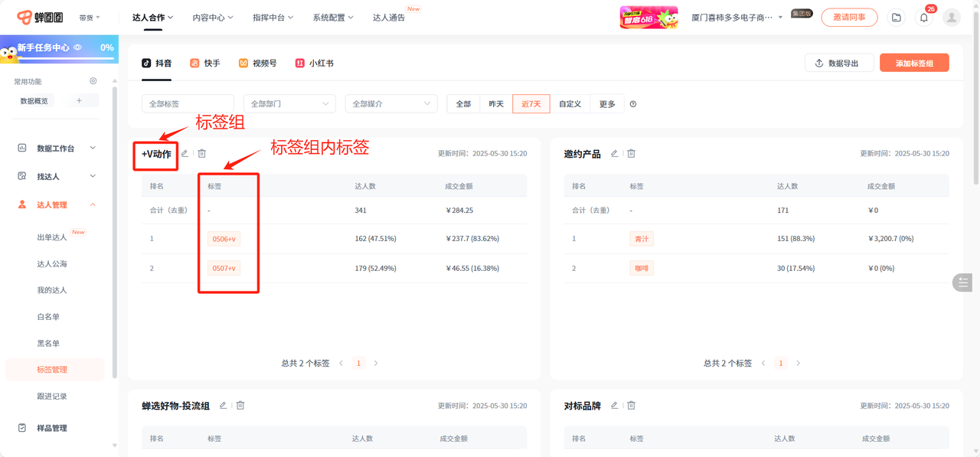Click the 数据导出 button
Image resolution: width=980 pixels, height=457 pixels.
pyautogui.click(x=839, y=64)
